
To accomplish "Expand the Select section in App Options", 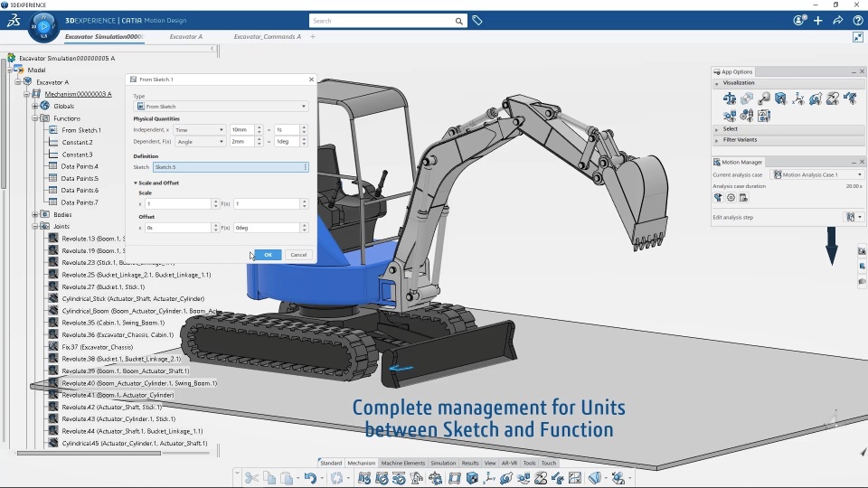I will pos(717,129).
